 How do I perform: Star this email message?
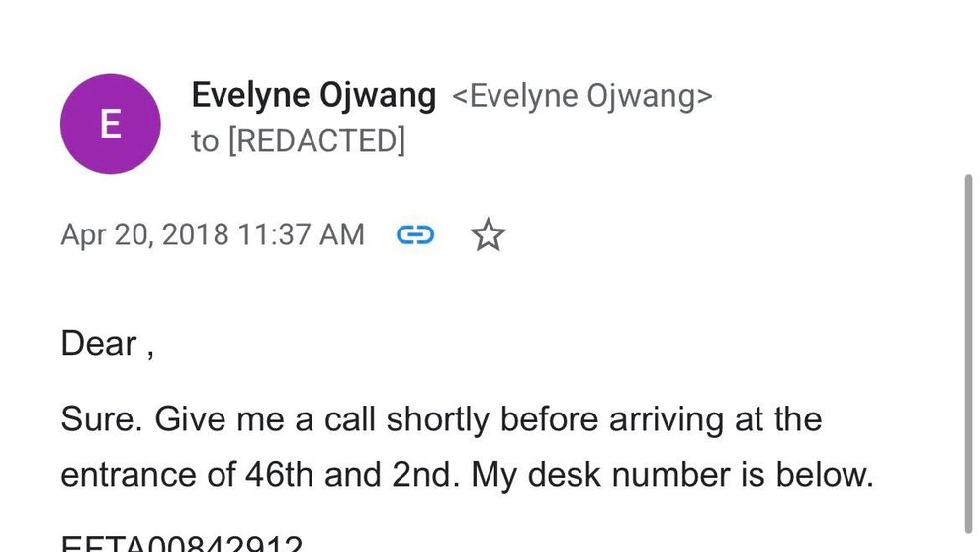point(488,235)
